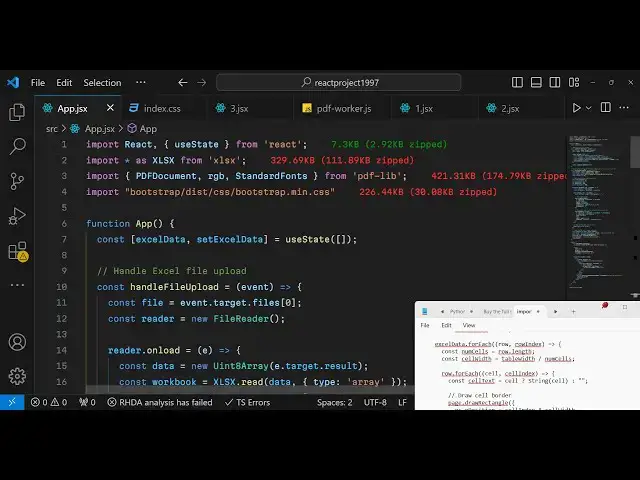
Task: Click the ports forwarded status item
Action: coord(87,402)
